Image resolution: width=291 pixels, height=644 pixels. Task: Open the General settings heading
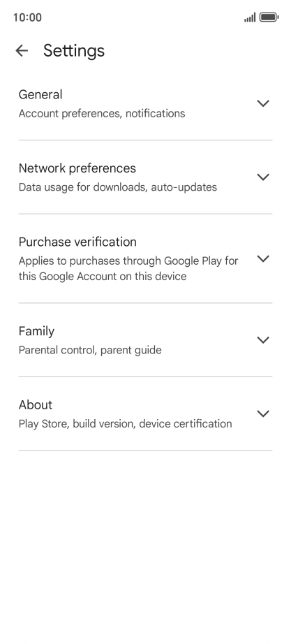[40, 94]
